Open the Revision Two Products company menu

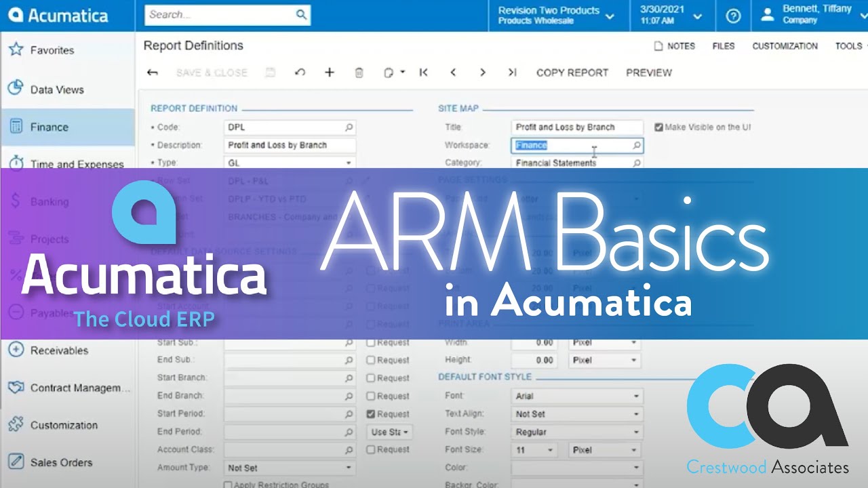pos(556,16)
